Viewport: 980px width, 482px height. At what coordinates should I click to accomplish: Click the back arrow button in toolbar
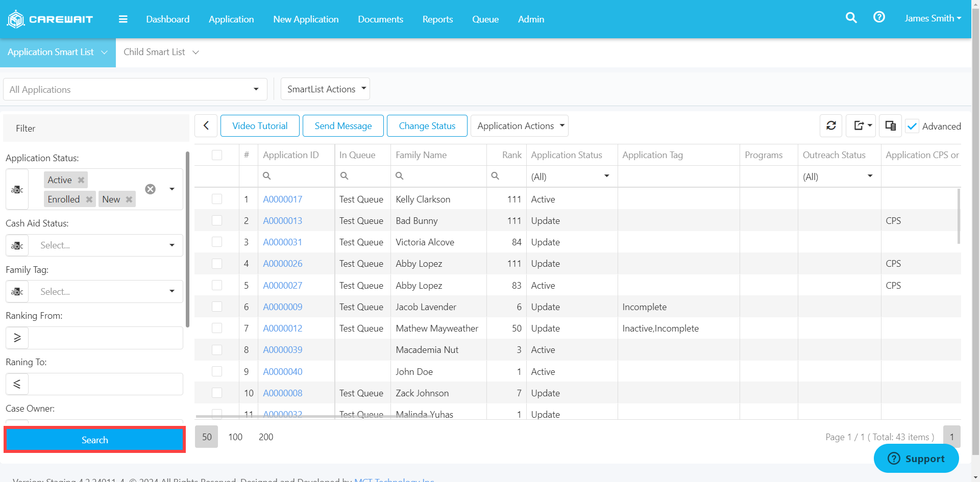[206, 125]
